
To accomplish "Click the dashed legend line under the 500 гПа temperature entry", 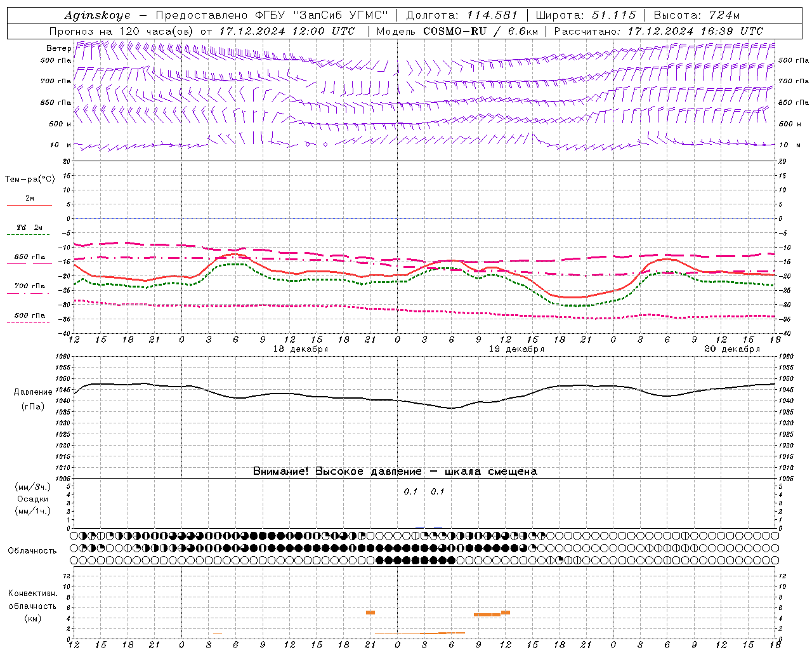I will pyautogui.click(x=29, y=323).
